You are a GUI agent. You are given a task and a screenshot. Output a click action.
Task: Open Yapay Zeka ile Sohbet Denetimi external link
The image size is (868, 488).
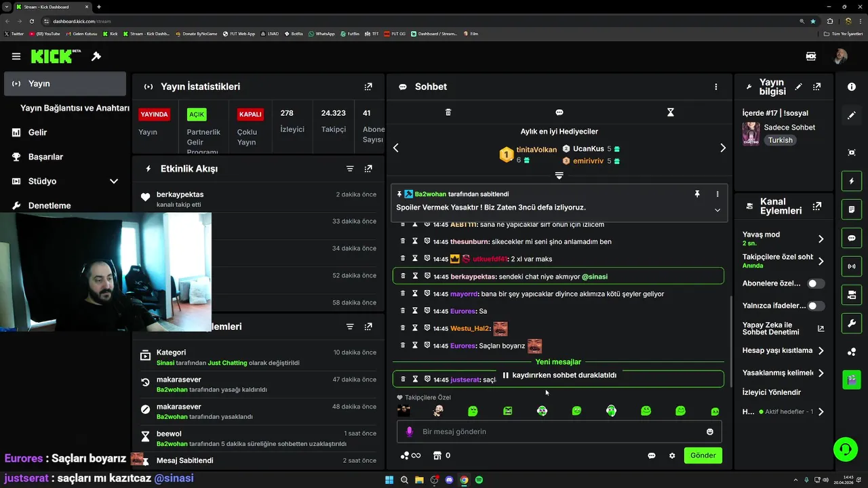tap(821, 328)
